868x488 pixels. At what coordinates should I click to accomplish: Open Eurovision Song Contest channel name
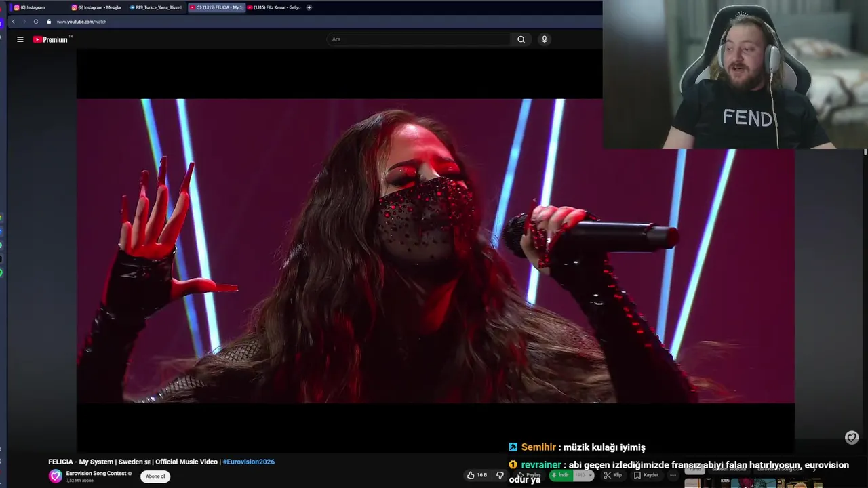click(96, 473)
